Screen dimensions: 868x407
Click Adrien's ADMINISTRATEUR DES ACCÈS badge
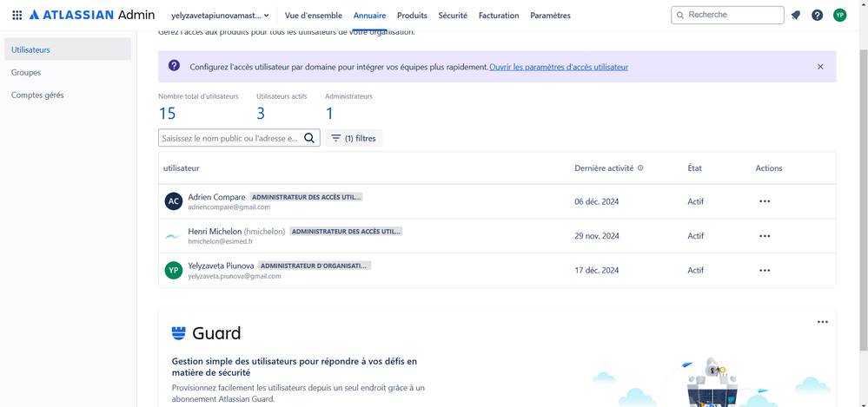(306, 197)
